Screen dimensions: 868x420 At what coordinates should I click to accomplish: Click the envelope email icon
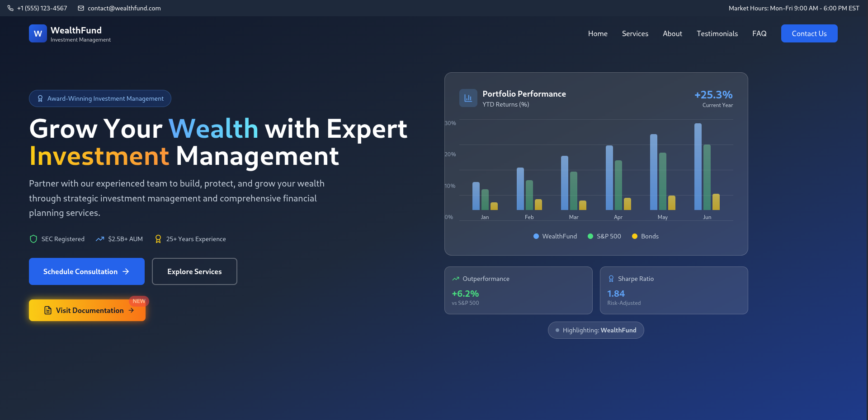81,8
